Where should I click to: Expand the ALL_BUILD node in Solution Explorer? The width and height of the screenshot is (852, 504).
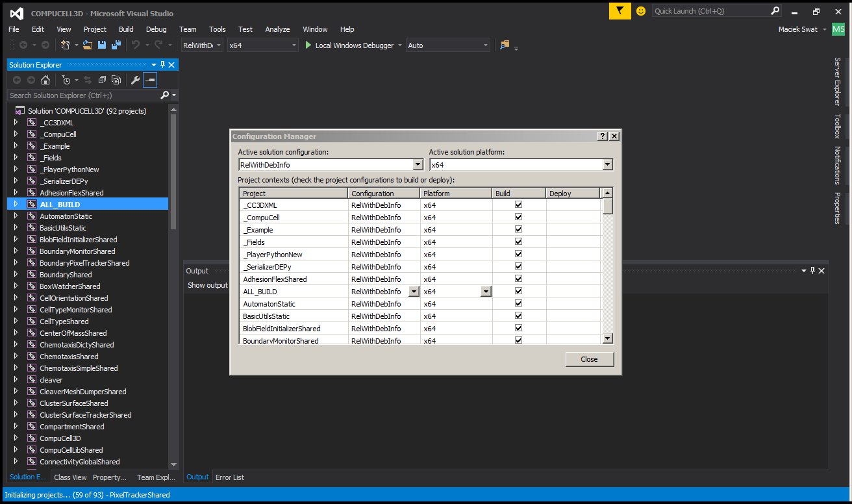(16, 205)
